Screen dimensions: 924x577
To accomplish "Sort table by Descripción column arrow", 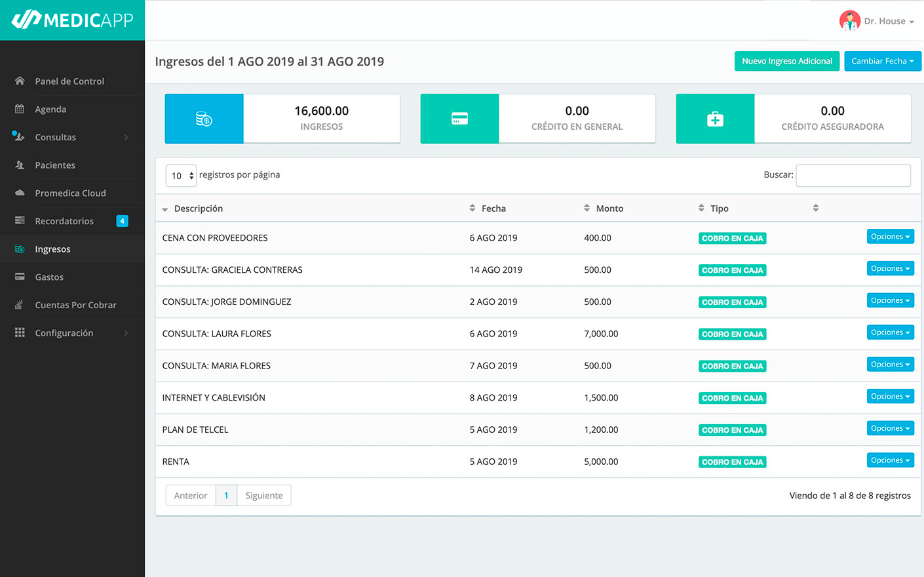I will coord(165,209).
